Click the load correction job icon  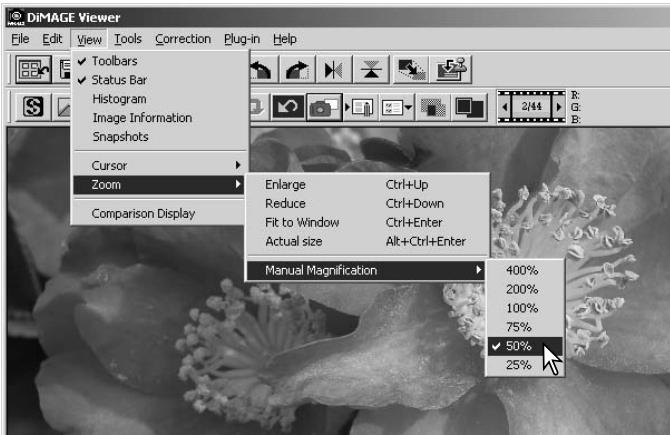[361, 108]
